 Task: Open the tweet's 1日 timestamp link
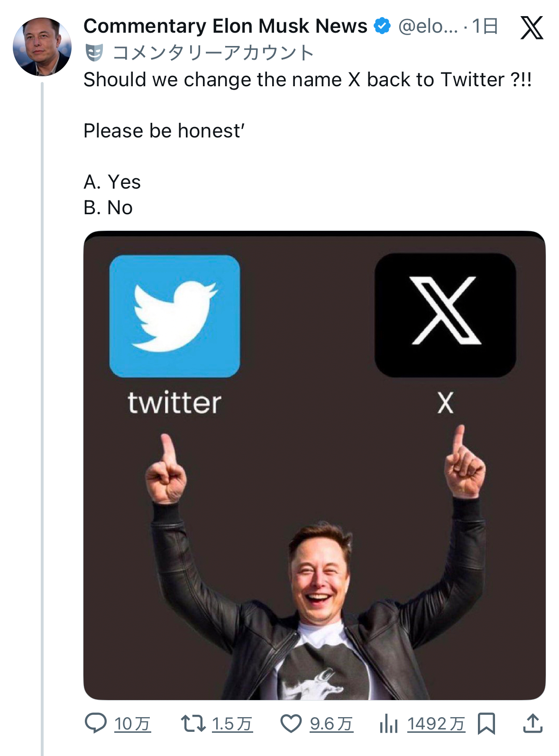point(485,27)
